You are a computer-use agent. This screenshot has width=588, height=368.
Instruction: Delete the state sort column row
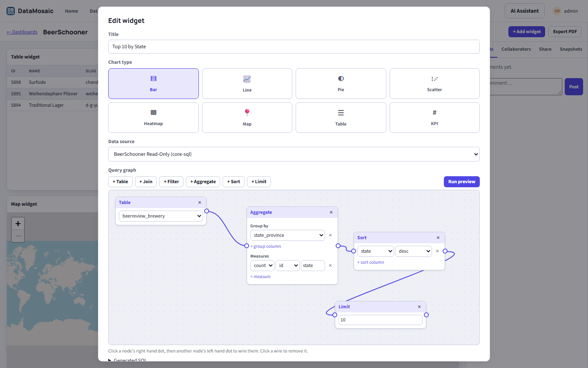437,251
